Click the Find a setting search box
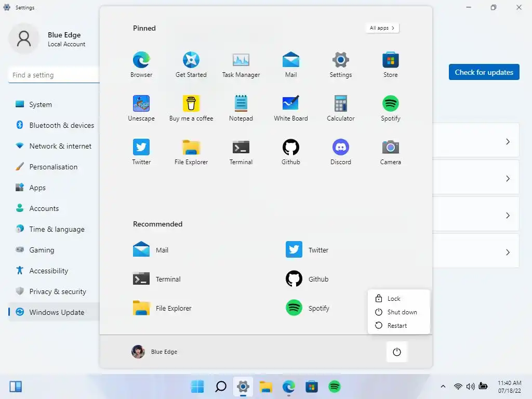 point(54,75)
